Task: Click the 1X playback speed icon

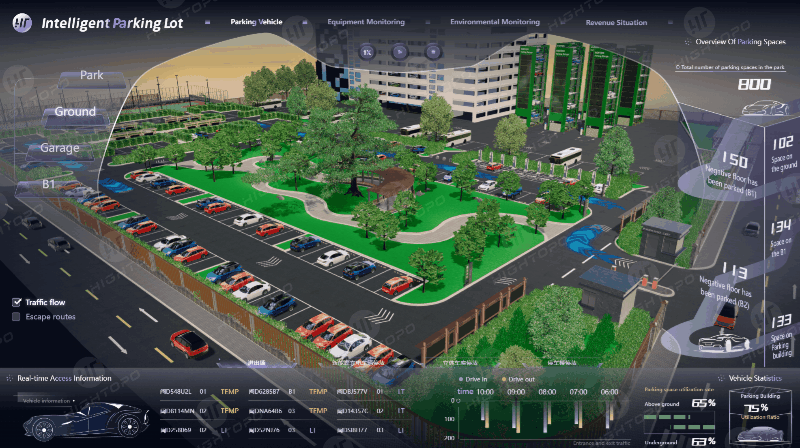Action: pos(367,52)
